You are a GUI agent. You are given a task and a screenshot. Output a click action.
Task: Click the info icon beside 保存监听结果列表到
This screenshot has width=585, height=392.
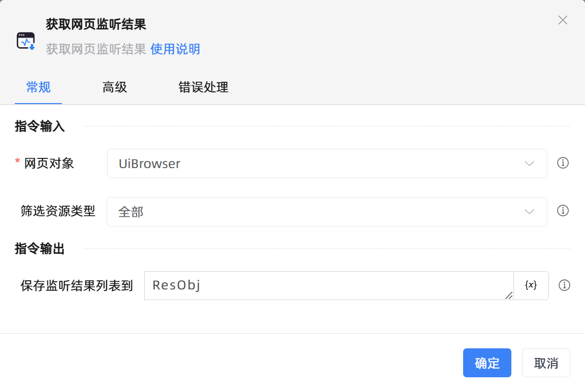point(564,285)
